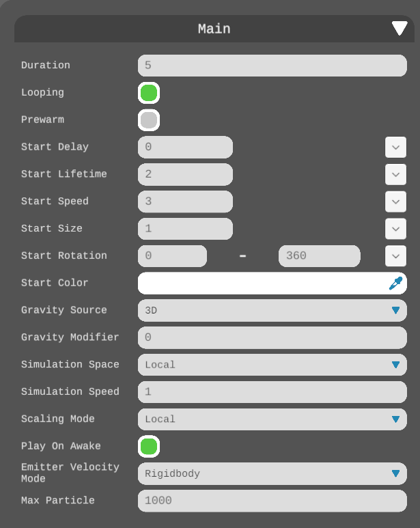420x528 pixels.
Task: Open the Start Delay mode chevron
Action: tap(395, 147)
